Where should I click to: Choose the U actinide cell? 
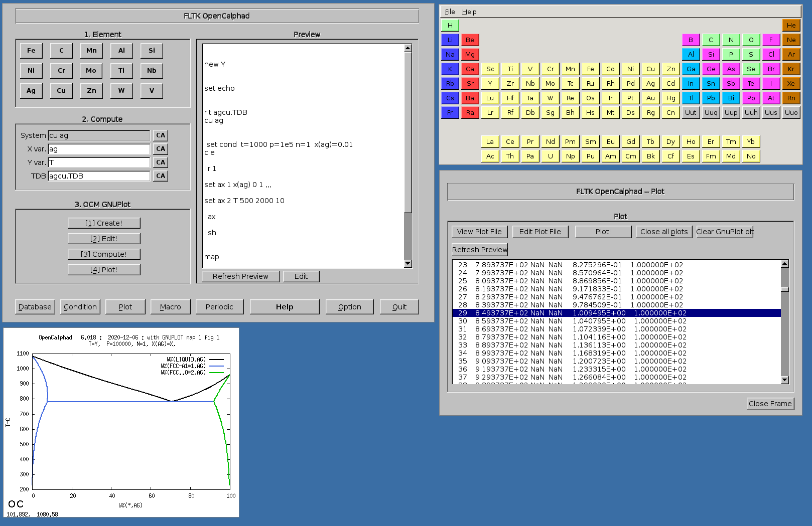click(551, 156)
